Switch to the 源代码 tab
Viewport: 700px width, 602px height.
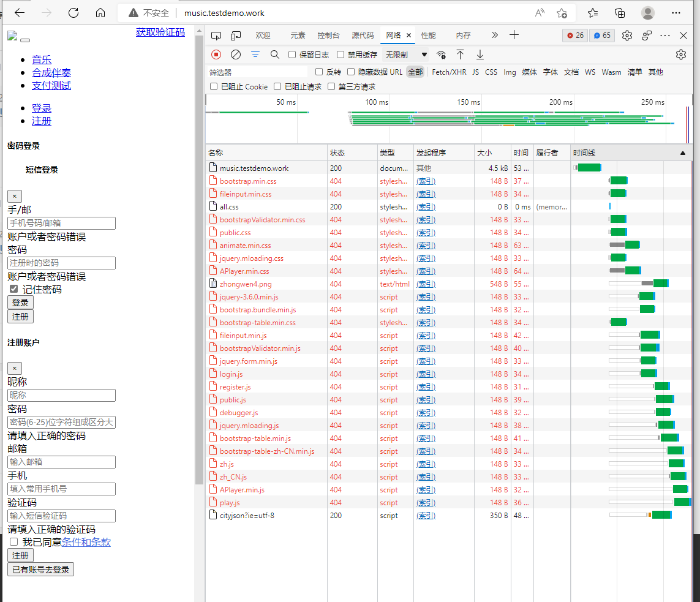363,36
